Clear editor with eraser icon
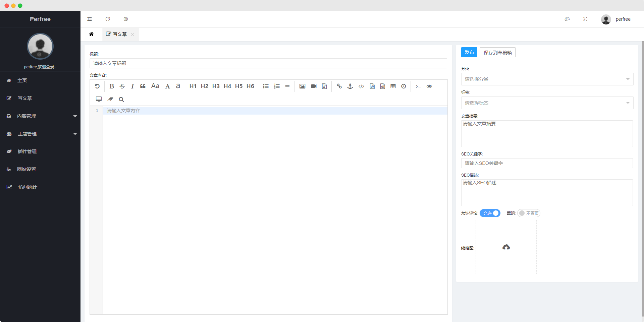644x322 pixels. 110,99
